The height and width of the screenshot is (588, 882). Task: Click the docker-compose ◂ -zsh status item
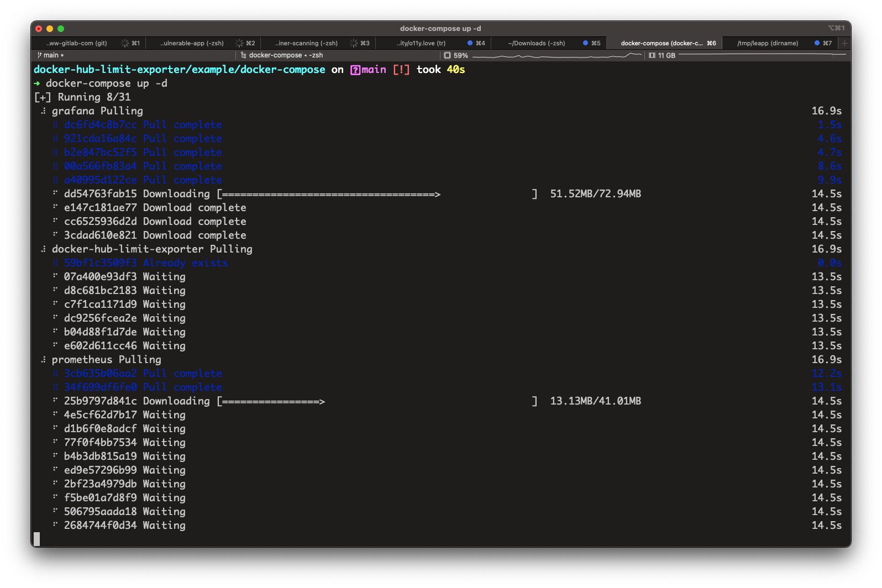(286, 55)
